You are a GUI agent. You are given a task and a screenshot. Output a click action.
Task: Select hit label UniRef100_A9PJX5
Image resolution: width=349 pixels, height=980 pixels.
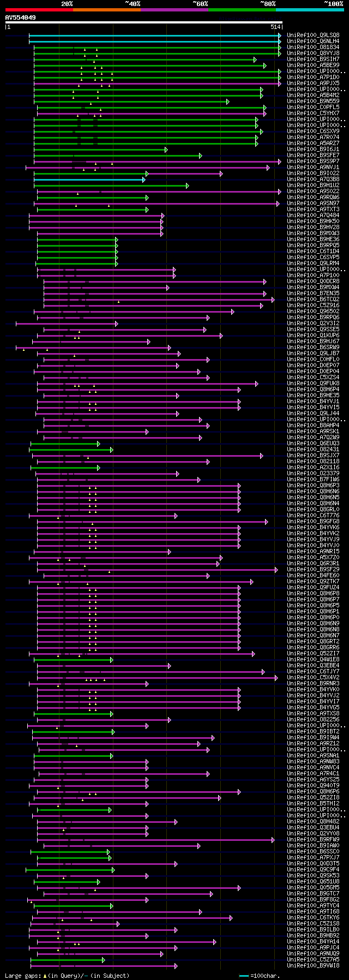point(313,83)
